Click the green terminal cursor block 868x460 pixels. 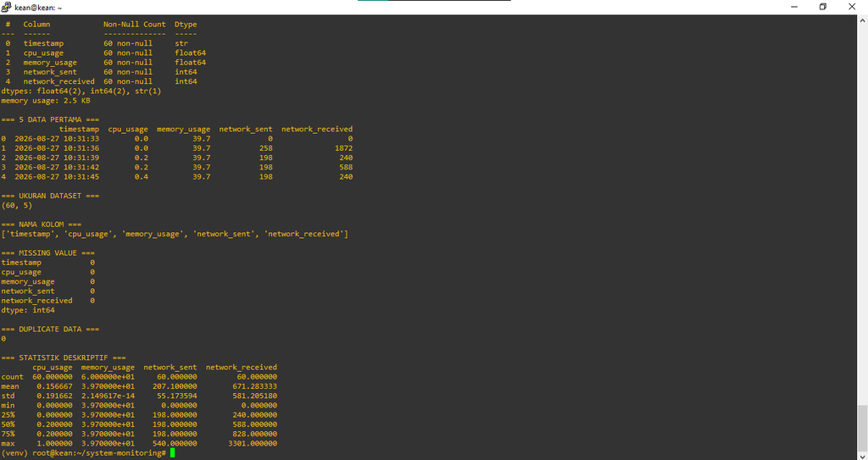point(173,453)
